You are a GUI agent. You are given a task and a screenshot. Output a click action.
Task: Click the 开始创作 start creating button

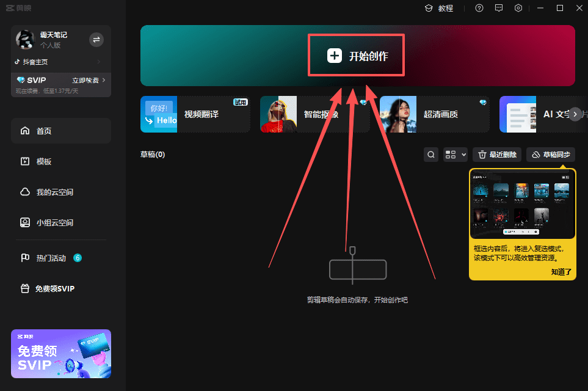click(x=357, y=56)
